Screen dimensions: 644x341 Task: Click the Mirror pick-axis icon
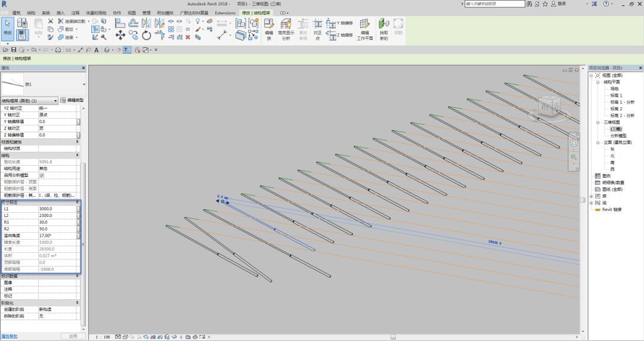point(147,23)
